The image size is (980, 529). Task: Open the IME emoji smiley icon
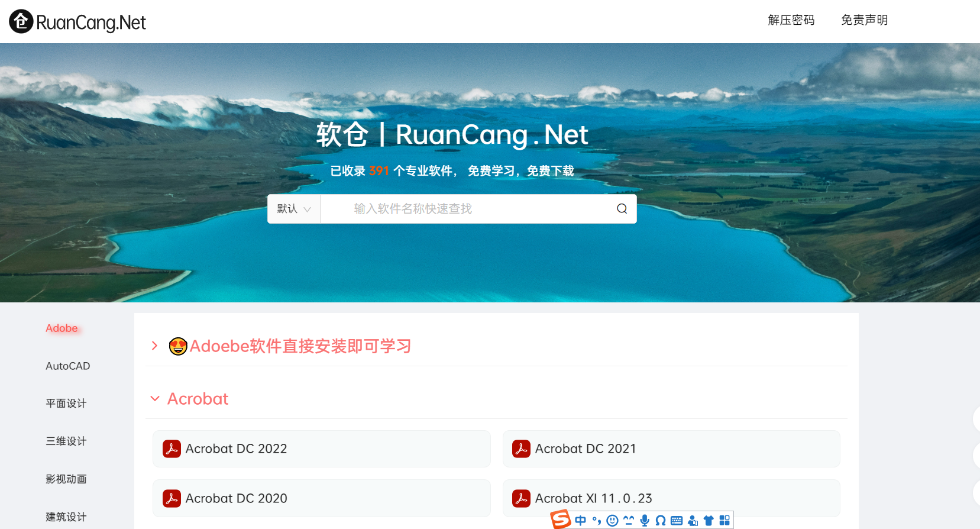pos(613,521)
